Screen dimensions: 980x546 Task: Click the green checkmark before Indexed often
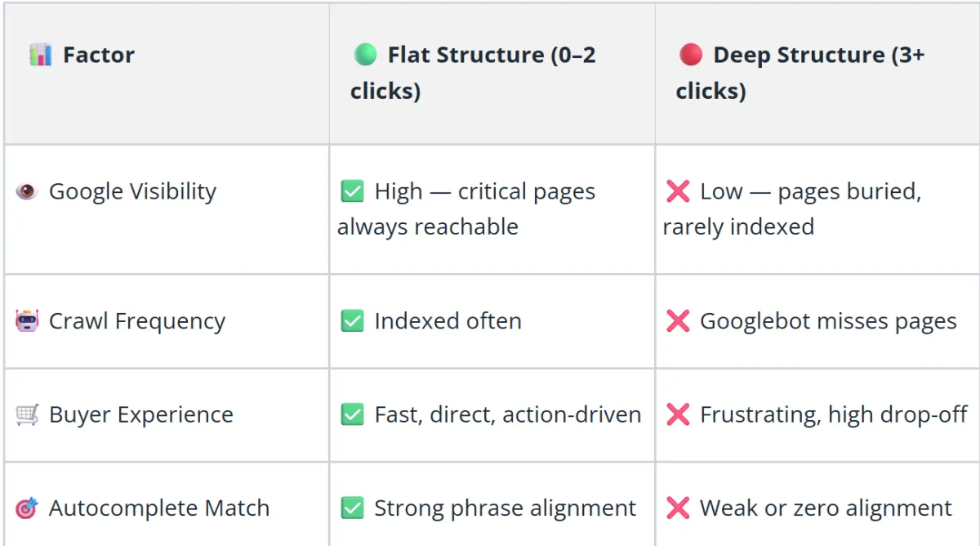(352, 321)
